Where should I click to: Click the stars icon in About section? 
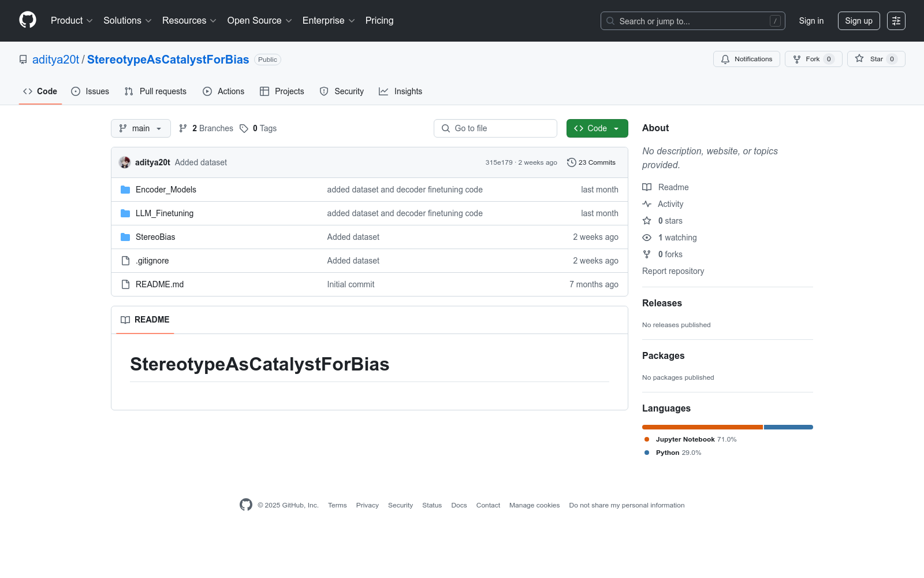pyautogui.click(x=647, y=221)
